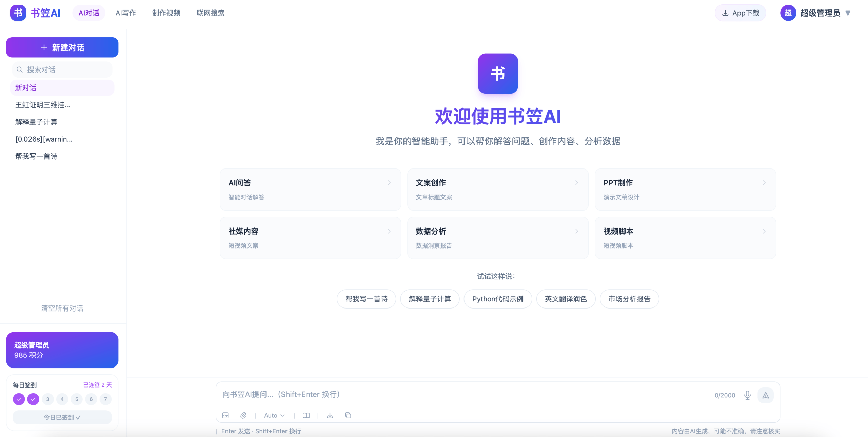
Task: Click the 英文翻译润色 suggestion chip
Action: click(x=566, y=299)
